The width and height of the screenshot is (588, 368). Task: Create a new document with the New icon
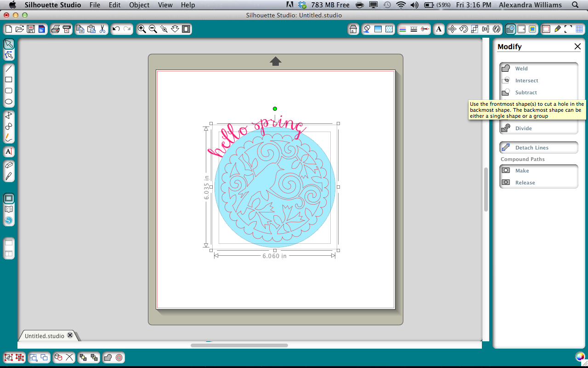coord(9,29)
